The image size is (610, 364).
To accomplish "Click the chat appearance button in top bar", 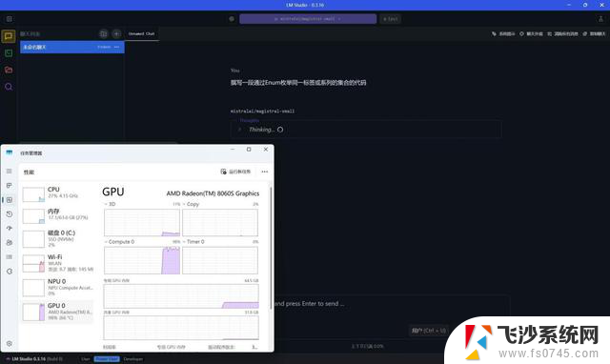I will [x=531, y=34].
